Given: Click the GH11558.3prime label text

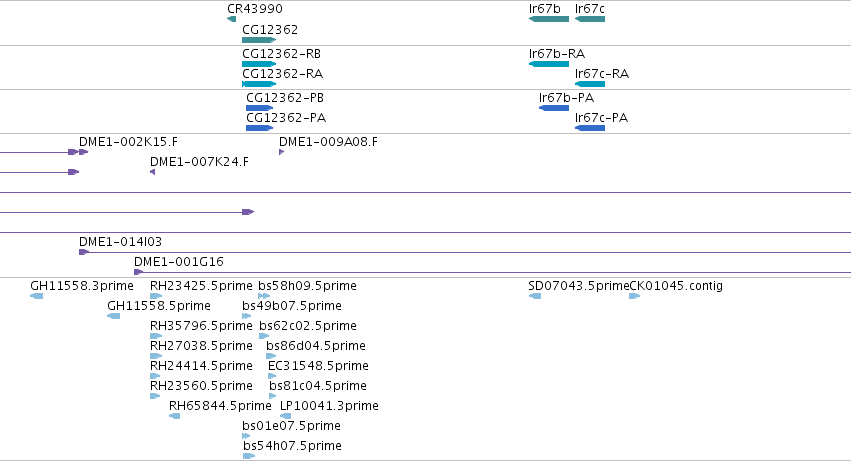Looking at the screenshot, I should click(x=82, y=286).
